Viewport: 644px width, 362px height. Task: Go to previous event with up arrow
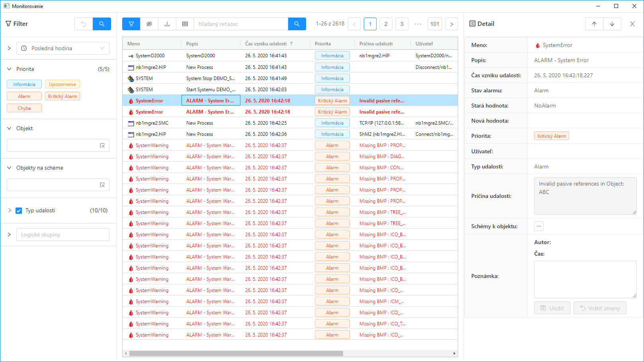(x=594, y=24)
